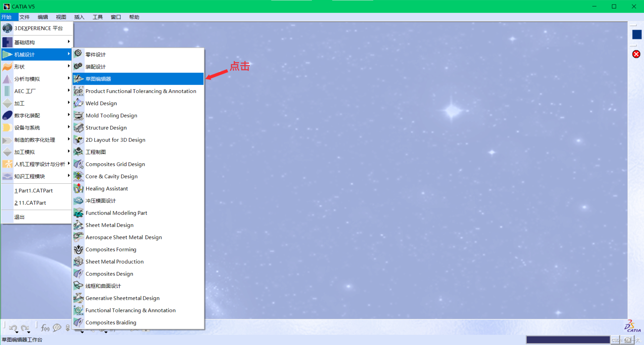
Task: Expand the 知识工程模块 submenu arrow
Action: click(69, 176)
